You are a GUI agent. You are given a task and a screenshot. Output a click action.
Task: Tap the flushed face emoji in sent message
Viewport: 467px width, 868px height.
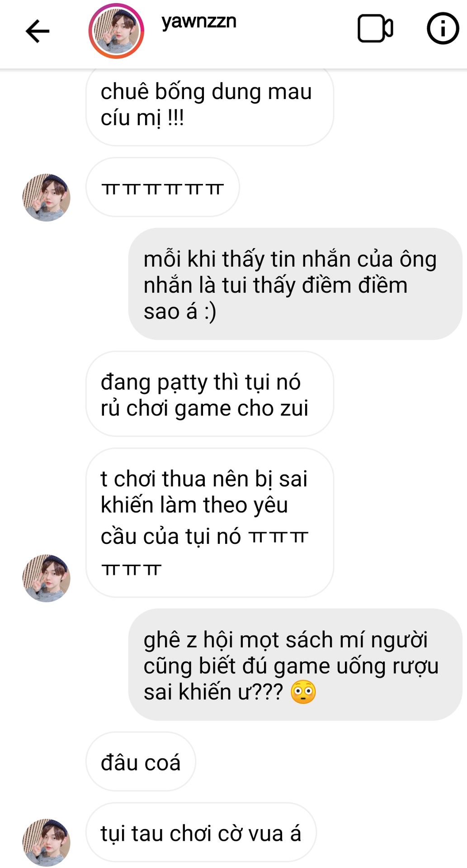click(x=303, y=693)
